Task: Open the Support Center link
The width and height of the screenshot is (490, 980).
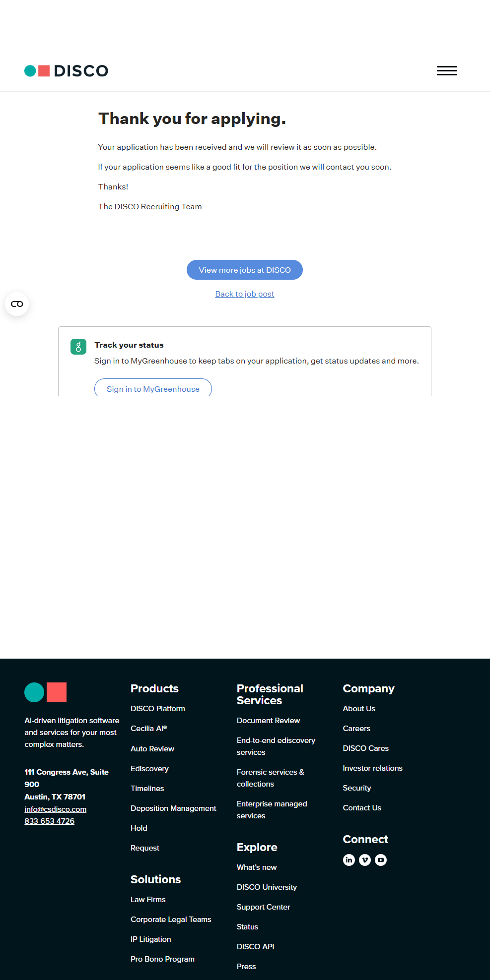Action: pos(263,907)
